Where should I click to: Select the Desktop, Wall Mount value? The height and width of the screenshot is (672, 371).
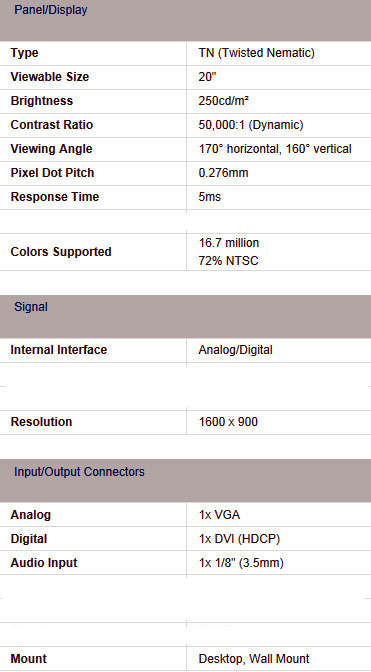[x=254, y=659]
